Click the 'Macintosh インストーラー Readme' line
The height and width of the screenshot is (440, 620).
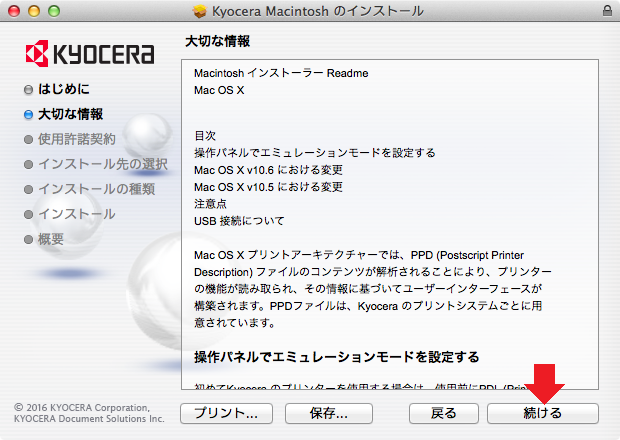click(x=281, y=73)
